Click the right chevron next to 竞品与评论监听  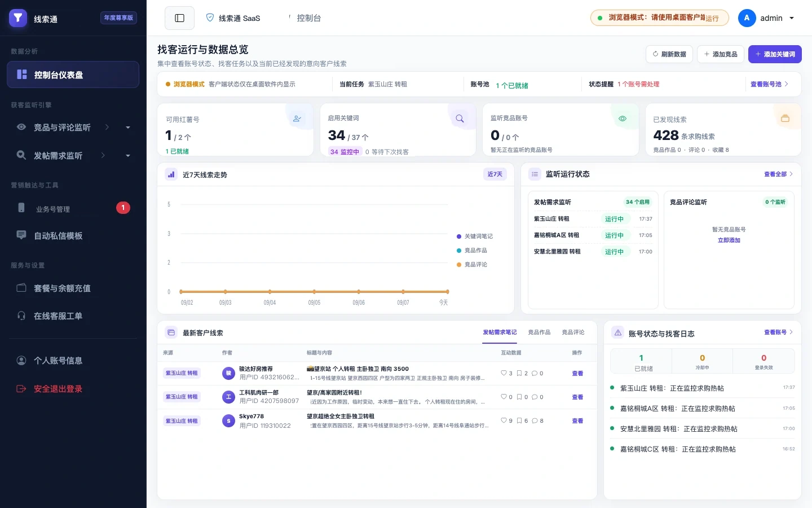107,127
